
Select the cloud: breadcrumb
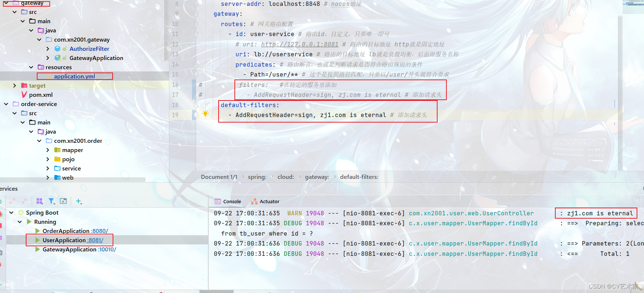[x=286, y=177]
